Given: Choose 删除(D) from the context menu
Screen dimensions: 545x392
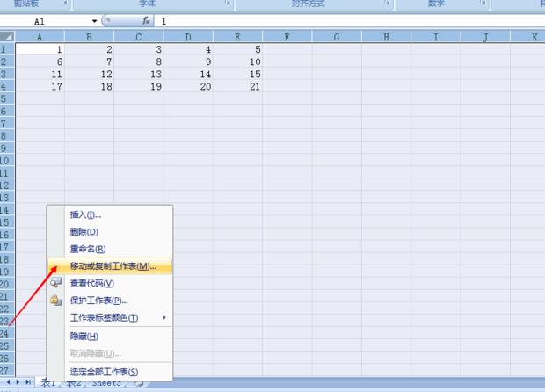Looking at the screenshot, I should click(x=110, y=232).
